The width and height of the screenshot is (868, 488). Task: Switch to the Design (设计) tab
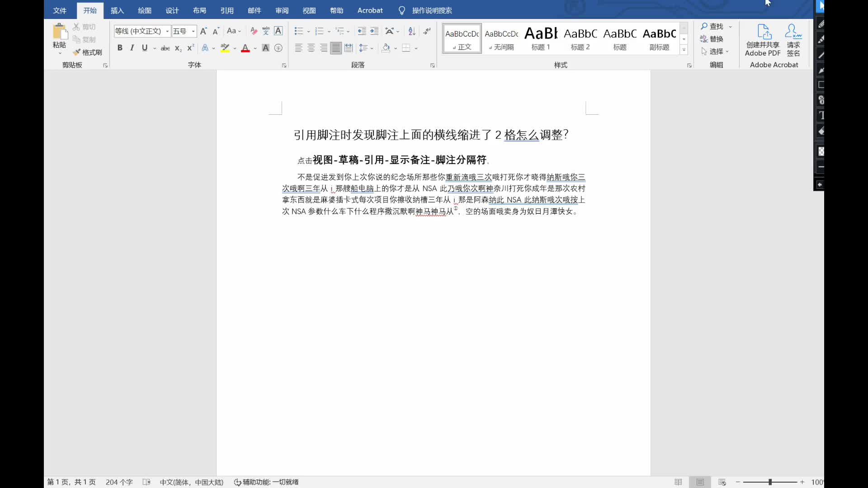coord(172,10)
